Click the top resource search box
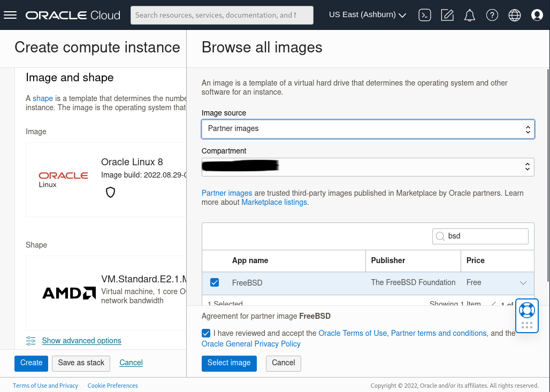This screenshot has height=392, width=550. pos(222,15)
